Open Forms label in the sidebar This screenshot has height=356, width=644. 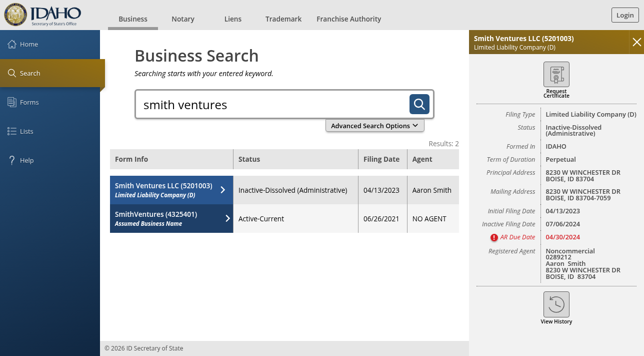click(x=29, y=102)
